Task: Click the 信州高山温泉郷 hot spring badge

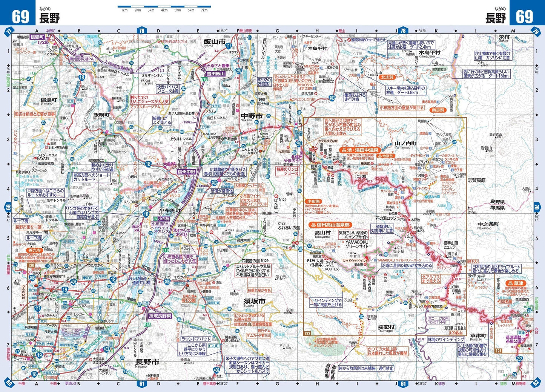Action: point(330,225)
